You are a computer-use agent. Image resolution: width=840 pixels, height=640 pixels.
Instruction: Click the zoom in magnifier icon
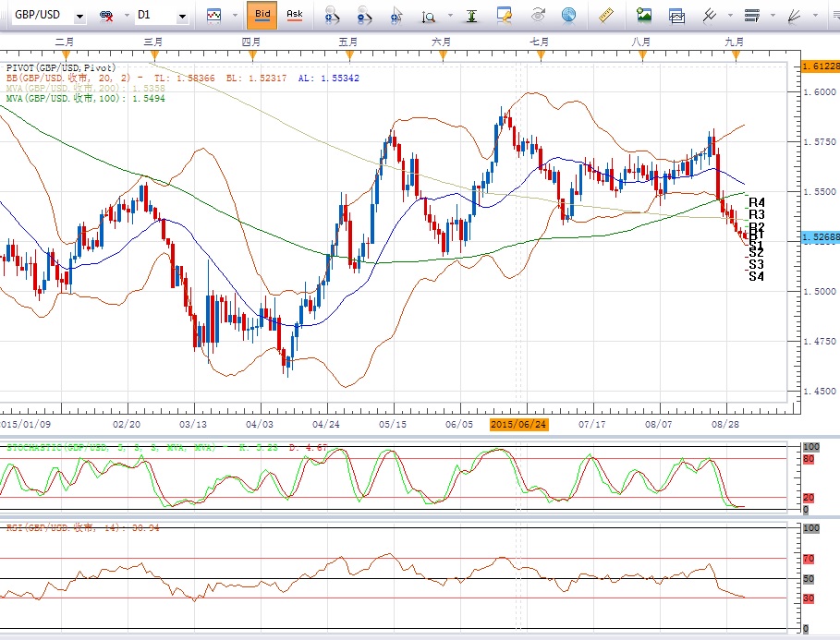click(x=332, y=16)
